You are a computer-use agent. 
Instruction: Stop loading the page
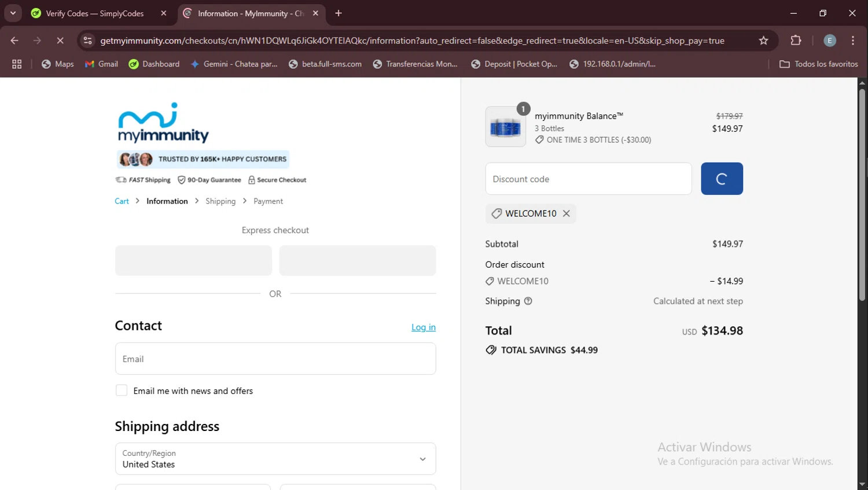pyautogui.click(x=60, y=40)
